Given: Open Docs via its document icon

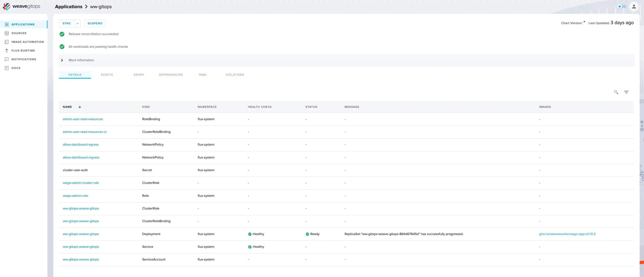Looking at the screenshot, I should pyautogui.click(x=7, y=68).
